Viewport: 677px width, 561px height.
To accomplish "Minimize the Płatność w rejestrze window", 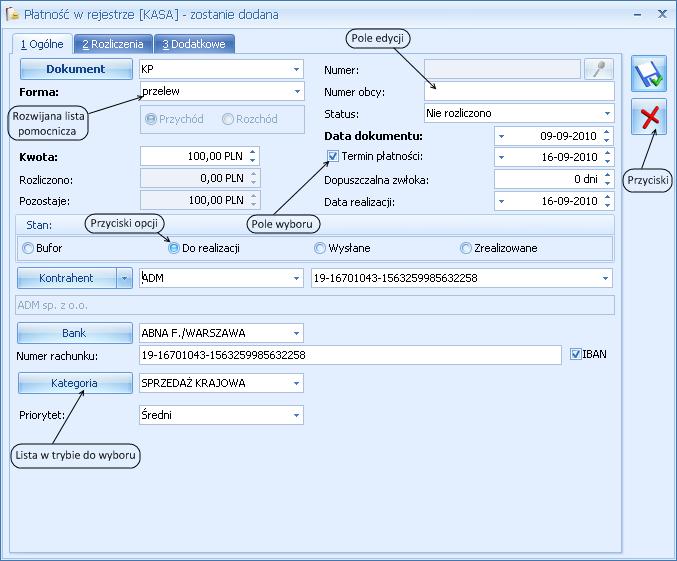I will pyautogui.click(x=637, y=15).
